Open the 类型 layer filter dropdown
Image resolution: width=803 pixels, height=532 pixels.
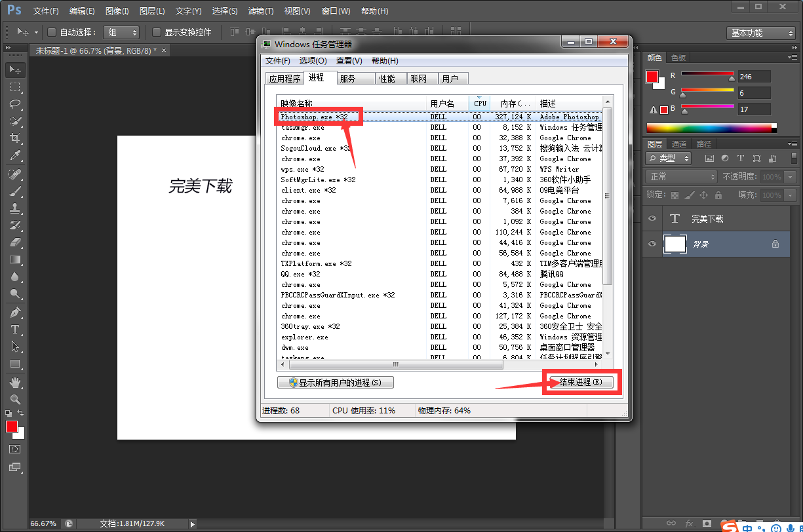[669, 158]
